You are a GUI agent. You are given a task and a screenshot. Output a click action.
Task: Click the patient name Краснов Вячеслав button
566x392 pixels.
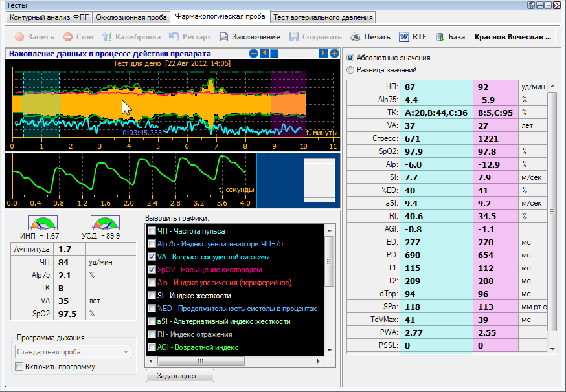click(x=513, y=37)
